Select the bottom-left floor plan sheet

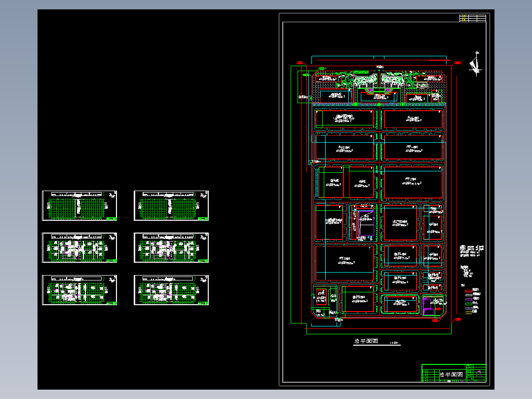[79, 290]
